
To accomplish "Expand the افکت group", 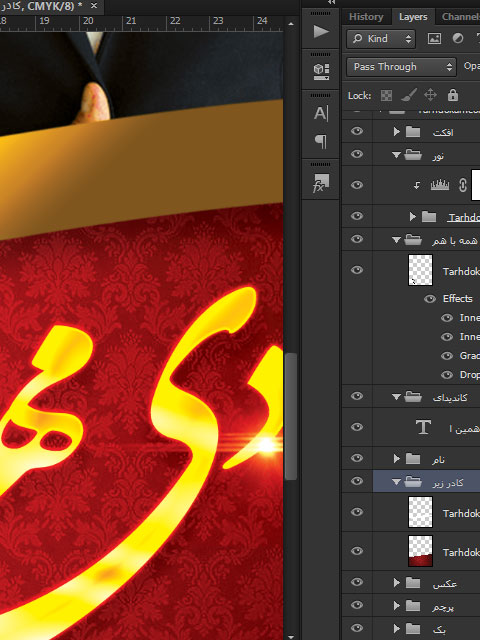I will (396, 131).
